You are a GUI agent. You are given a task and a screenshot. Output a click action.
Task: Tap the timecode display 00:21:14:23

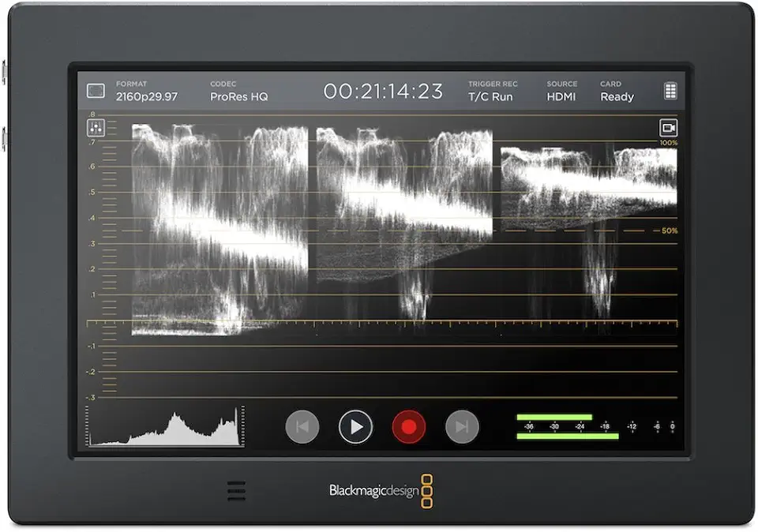click(x=383, y=92)
